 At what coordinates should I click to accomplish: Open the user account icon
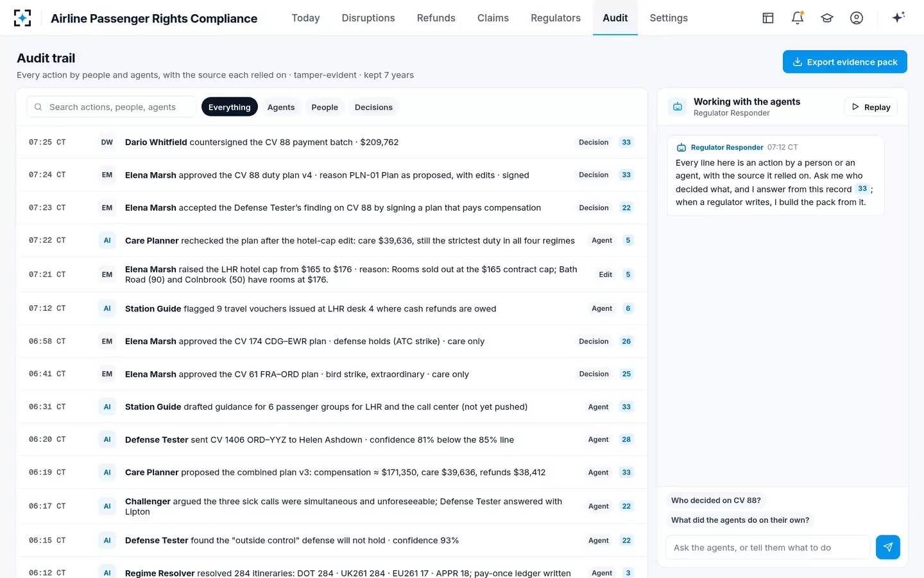857,18
